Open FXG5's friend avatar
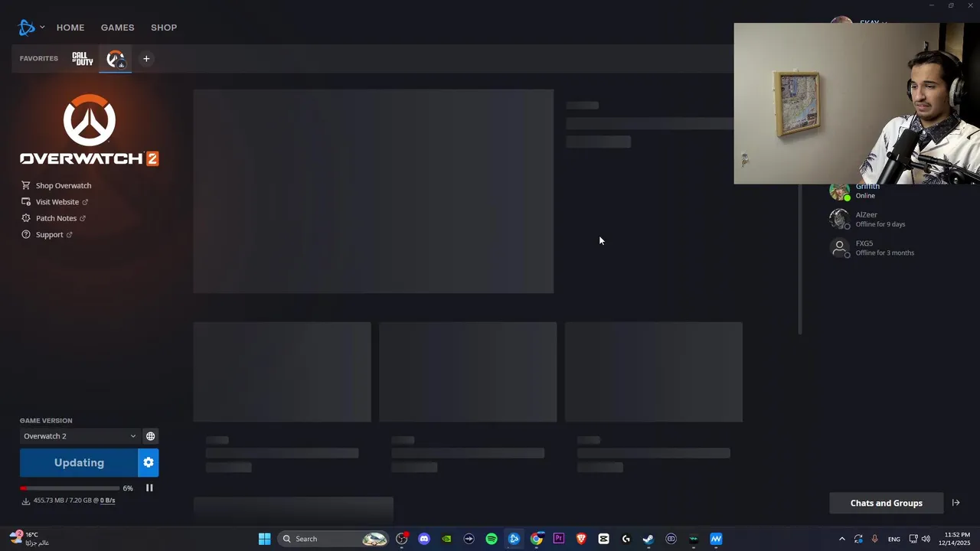Viewport: 980px width, 551px height. (x=840, y=248)
